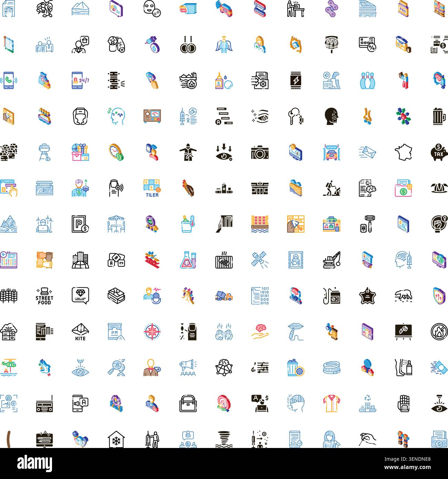Select the four joined hands icon
This screenshot has height=479, width=448.
point(45,260)
